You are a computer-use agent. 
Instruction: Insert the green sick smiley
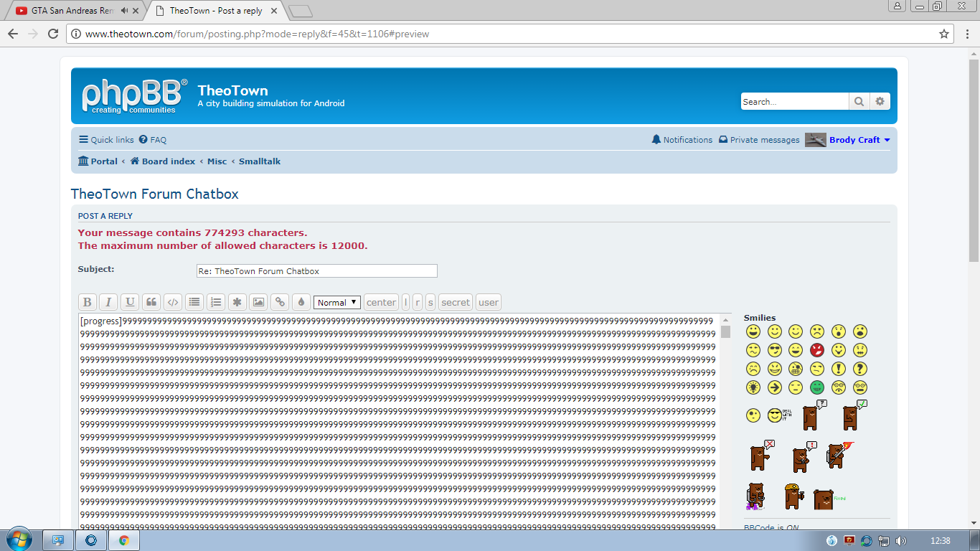click(x=816, y=387)
